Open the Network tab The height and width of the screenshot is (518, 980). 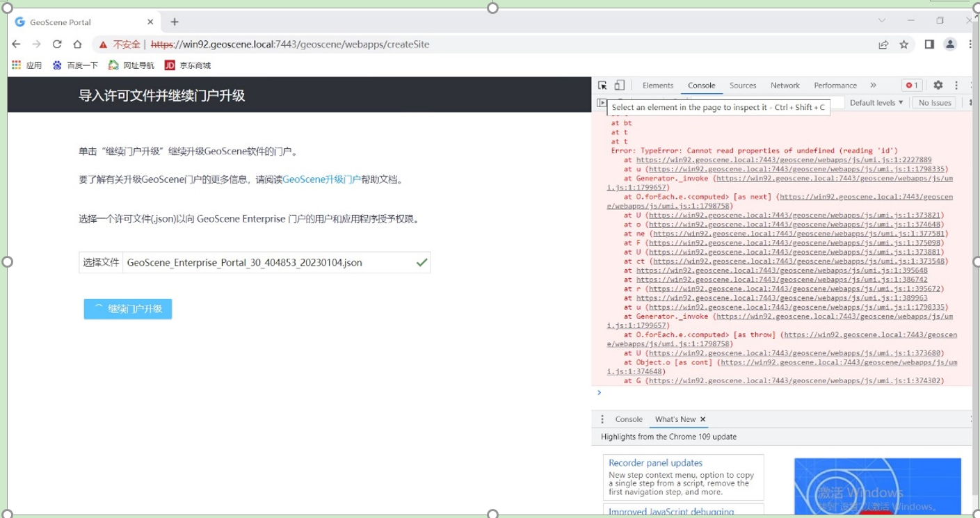(x=785, y=86)
